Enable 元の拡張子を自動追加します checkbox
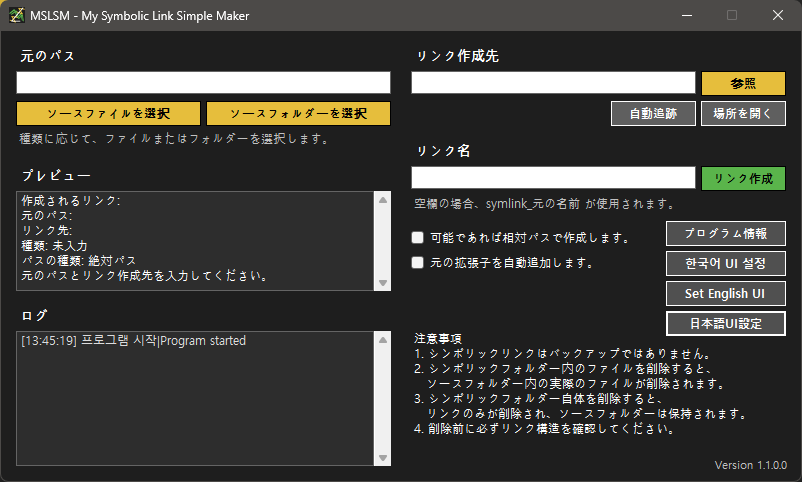 pos(418,262)
